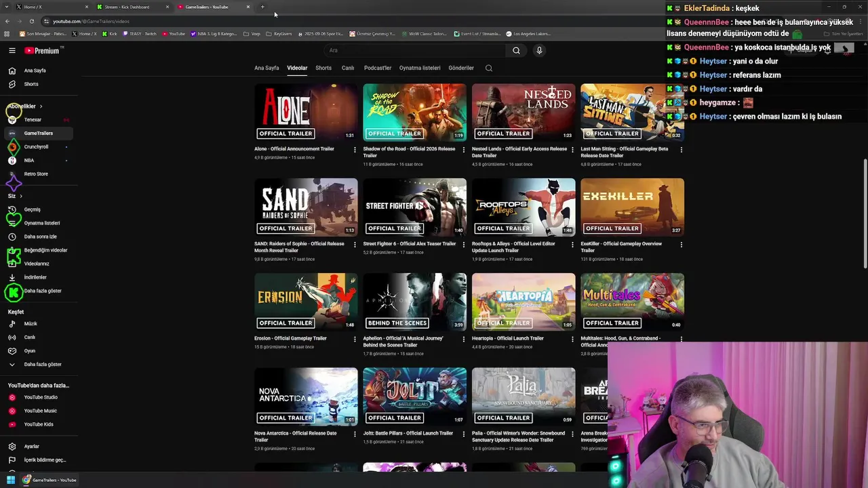Open Daha sonra izle in sidebar
Screen dimensions: 868x488
pos(41,237)
